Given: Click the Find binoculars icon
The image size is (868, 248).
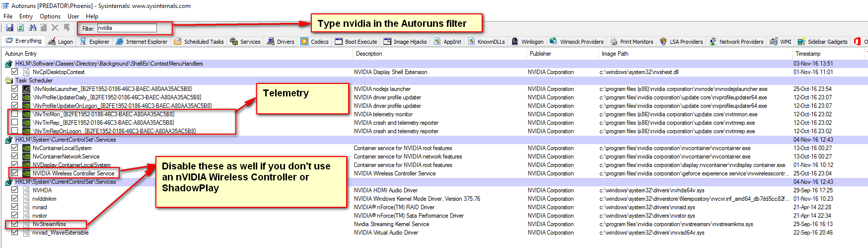Looking at the screenshot, I should tap(32, 28).
